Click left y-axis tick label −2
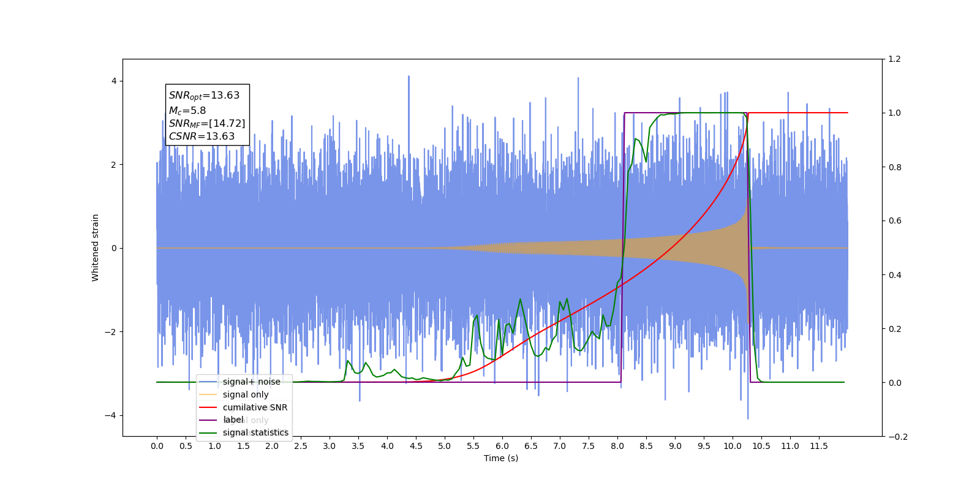This screenshot has height=490, width=980. tap(110, 332)
